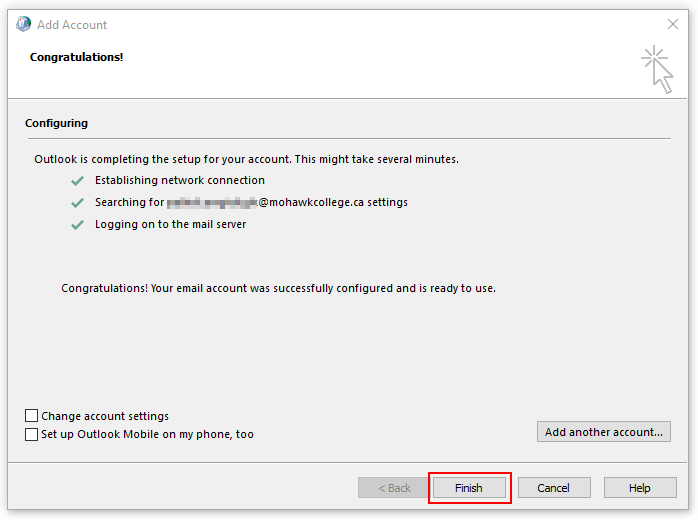Cancel the Add Account dialog
698x520 pixels.
(x=553, y=488)
